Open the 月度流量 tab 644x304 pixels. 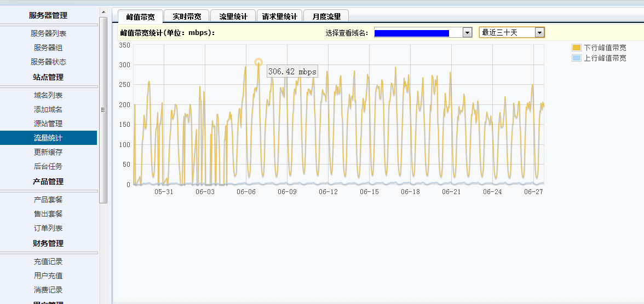(x=326, y=16)
